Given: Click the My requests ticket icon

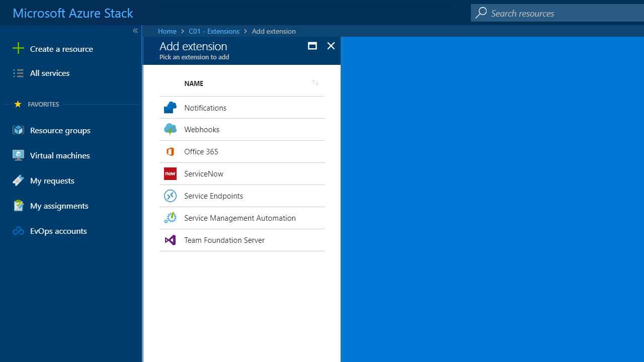Looking at the screenshot, I should (x=19, y=180).
